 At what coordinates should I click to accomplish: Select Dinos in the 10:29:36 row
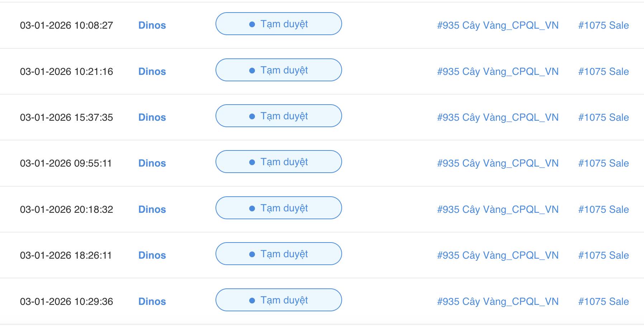click(x=152, y=301)
